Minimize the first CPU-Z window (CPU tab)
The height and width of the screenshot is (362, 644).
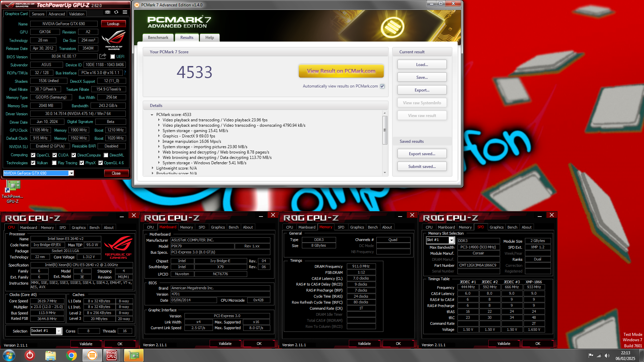[x=122, y=217]
